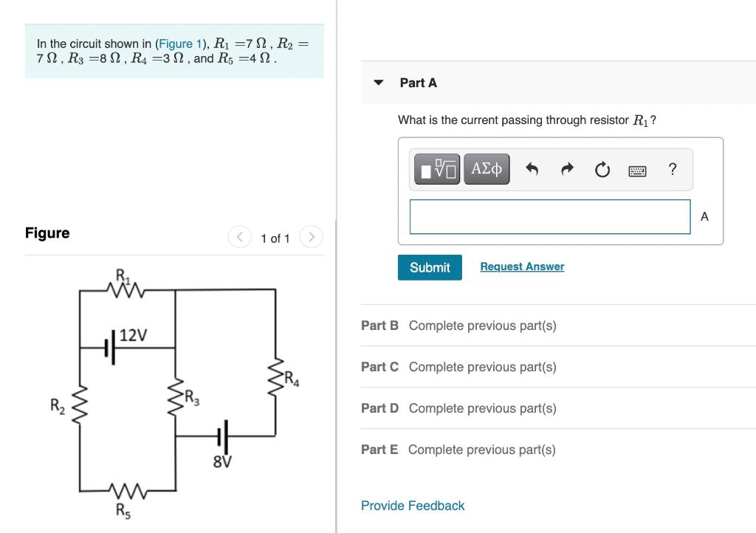Click inside the answer input box

tap(549, 216)
